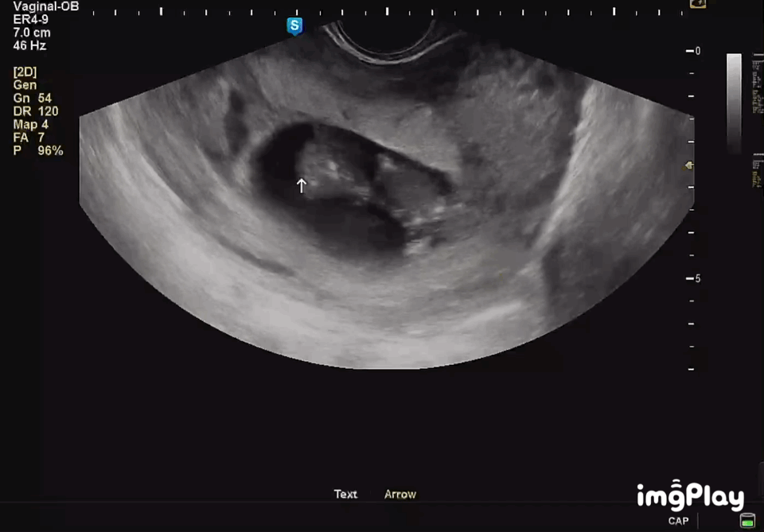Select the white annotation arrow on the image
The image size is (764, 532).
point(302,185)
